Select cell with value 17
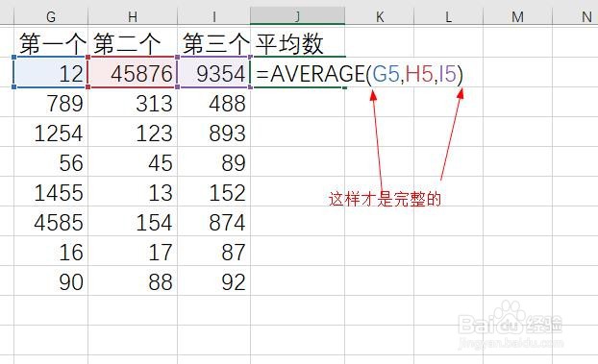 coord(133,251)
